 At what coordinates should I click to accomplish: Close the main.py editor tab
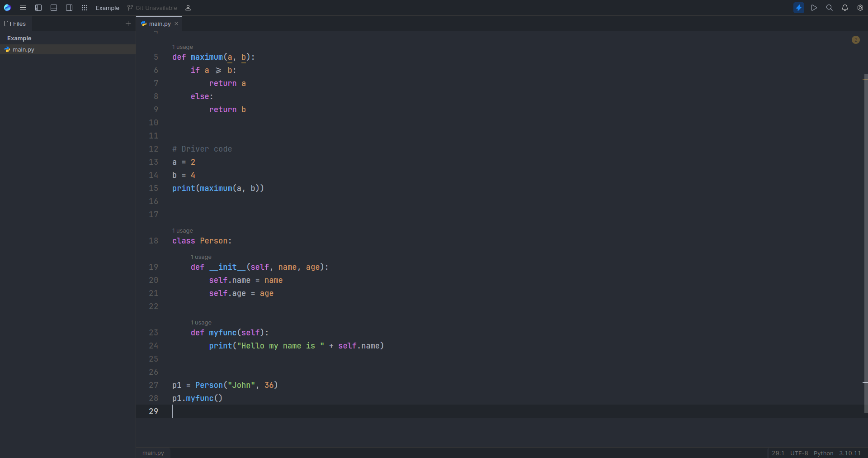pos(176,24)
